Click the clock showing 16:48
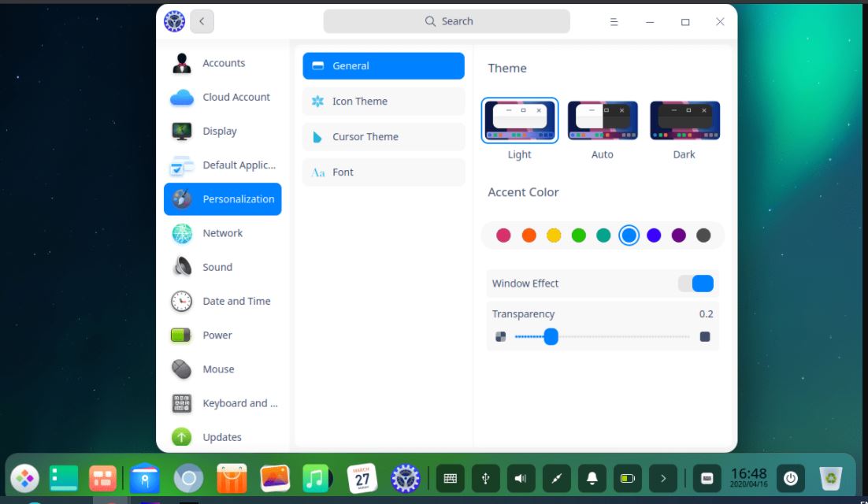Image resolution: width=868 pixels, height=504 pixels. [x=748, y=477]
